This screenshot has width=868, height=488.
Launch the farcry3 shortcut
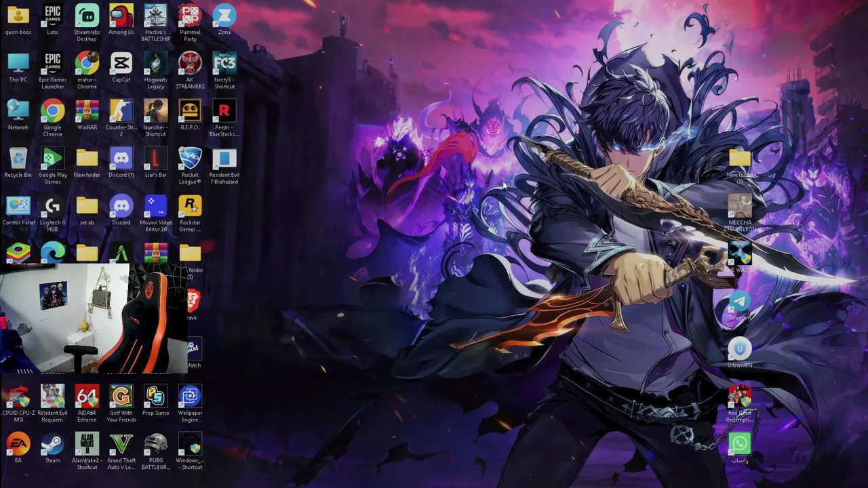(224, 70)
